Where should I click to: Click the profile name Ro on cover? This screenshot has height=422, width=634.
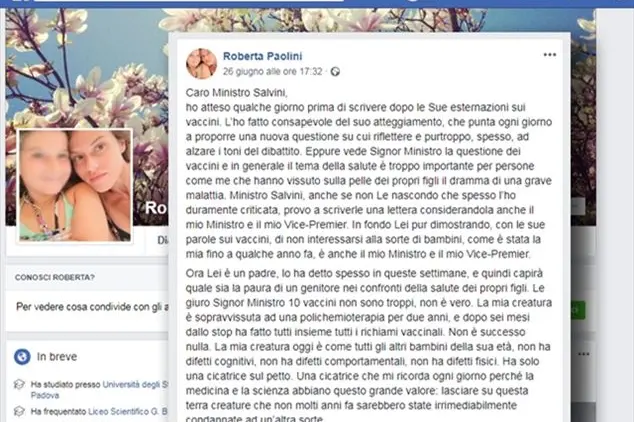point(156,208)
